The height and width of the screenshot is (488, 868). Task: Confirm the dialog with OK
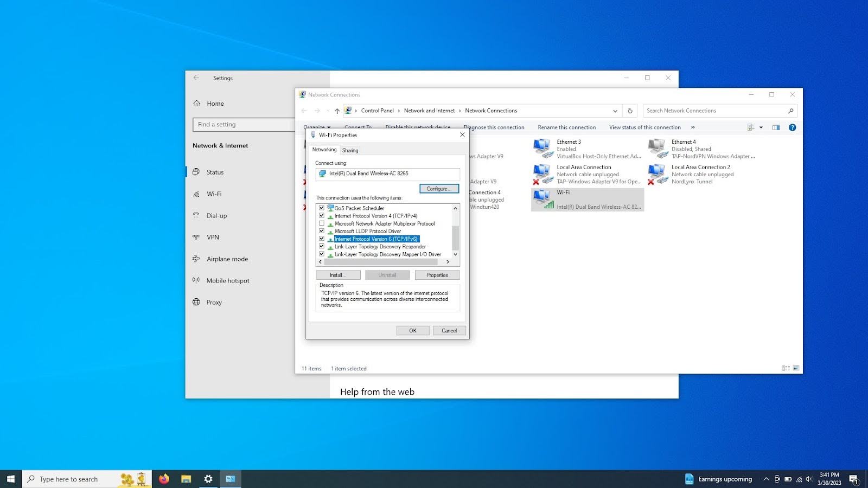click(413, 330)
